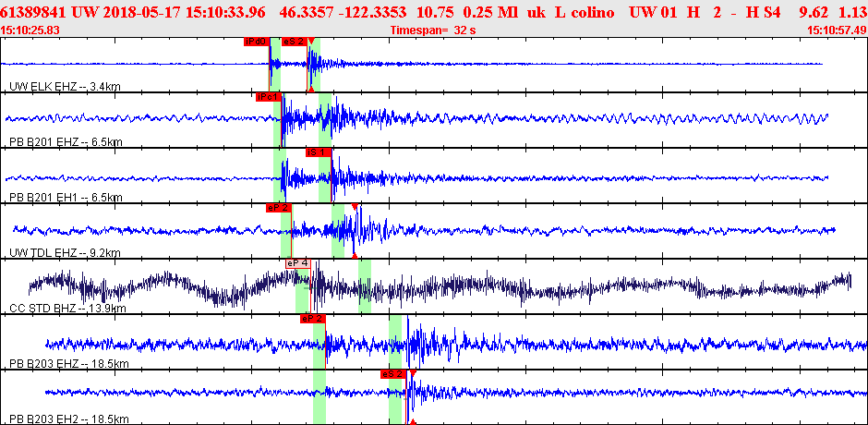Select the PB B203 EH2 station label
The image size is (868, 425).
point(66,419)
